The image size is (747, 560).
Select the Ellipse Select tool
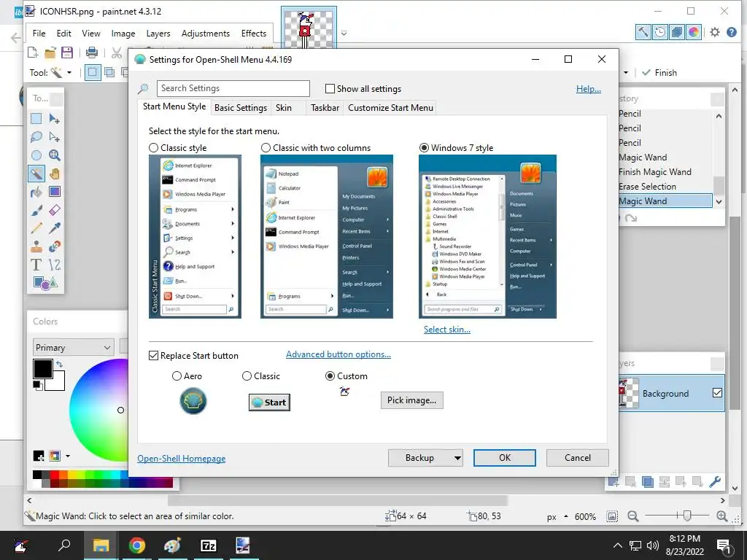36,155
